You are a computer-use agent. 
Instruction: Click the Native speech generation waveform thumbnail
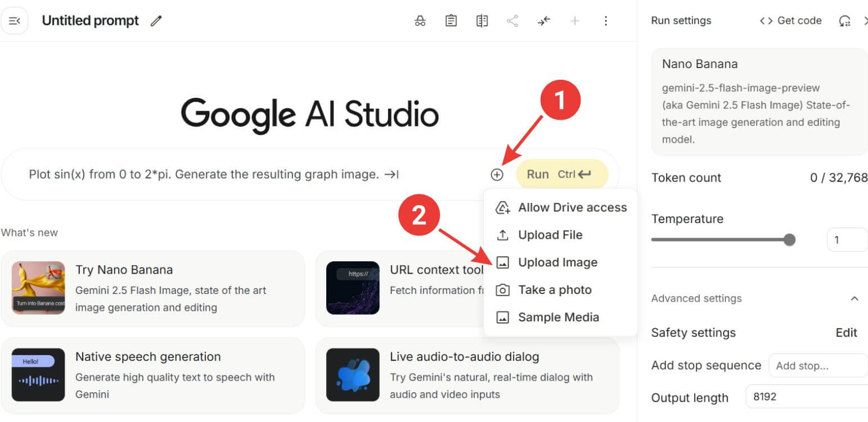(38, 375)
